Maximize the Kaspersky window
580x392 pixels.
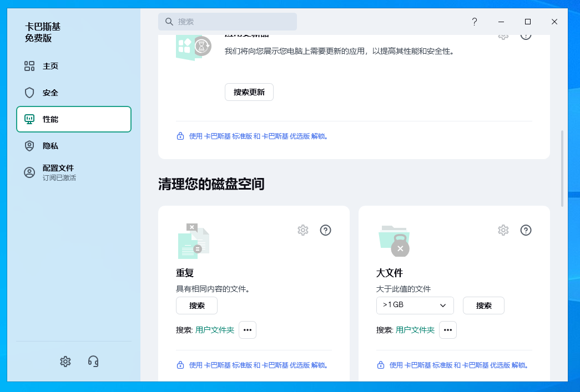pyautogui.click(x=528, y=22)
